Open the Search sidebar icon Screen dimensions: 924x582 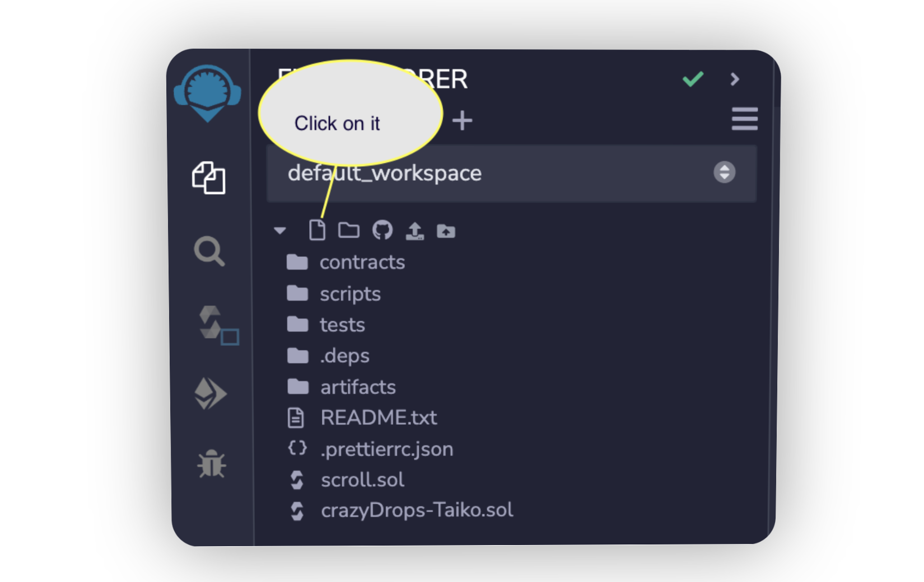209,251
